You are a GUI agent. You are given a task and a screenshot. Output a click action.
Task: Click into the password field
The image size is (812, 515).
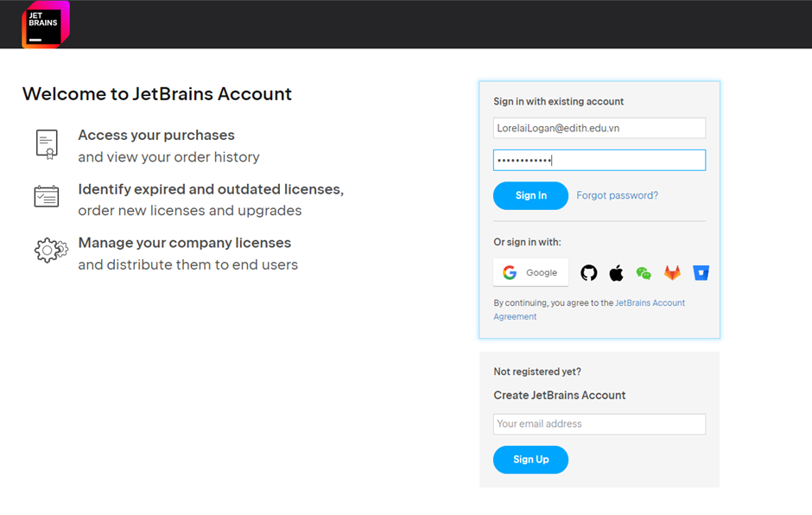tap(599, 160)
